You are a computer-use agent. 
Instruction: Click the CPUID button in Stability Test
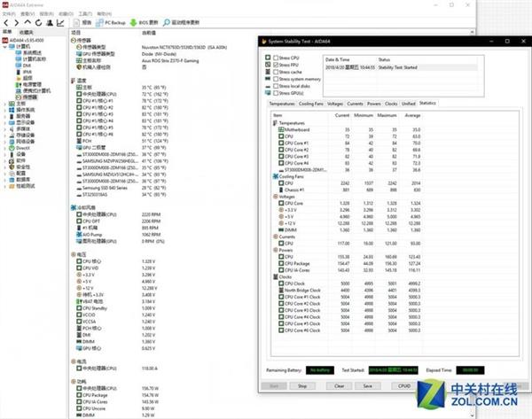tap(404, 386)
